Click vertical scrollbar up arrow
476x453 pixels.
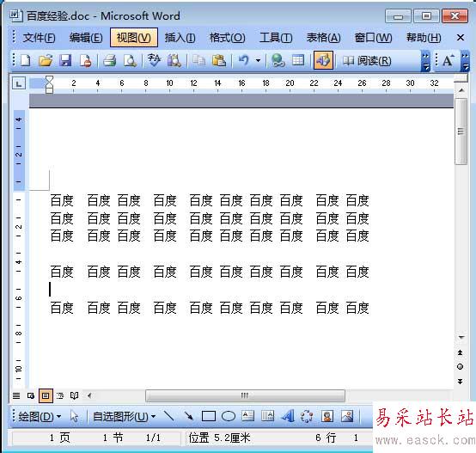coord(461,90)
